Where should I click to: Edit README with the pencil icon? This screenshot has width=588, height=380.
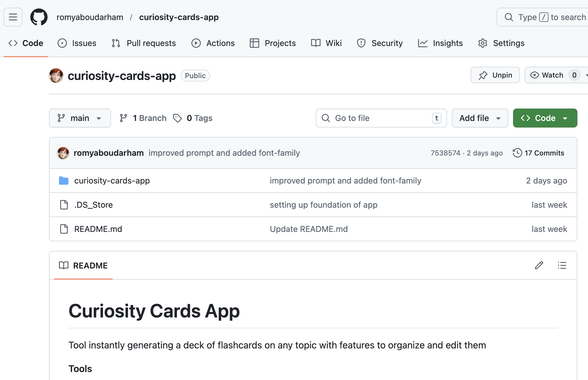pos(539,265)
